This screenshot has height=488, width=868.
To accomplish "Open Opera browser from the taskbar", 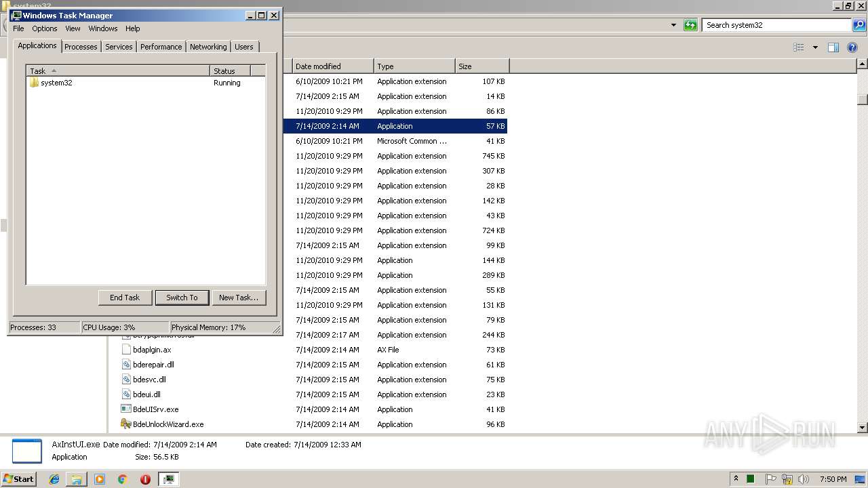I will [x=145, y=479].
